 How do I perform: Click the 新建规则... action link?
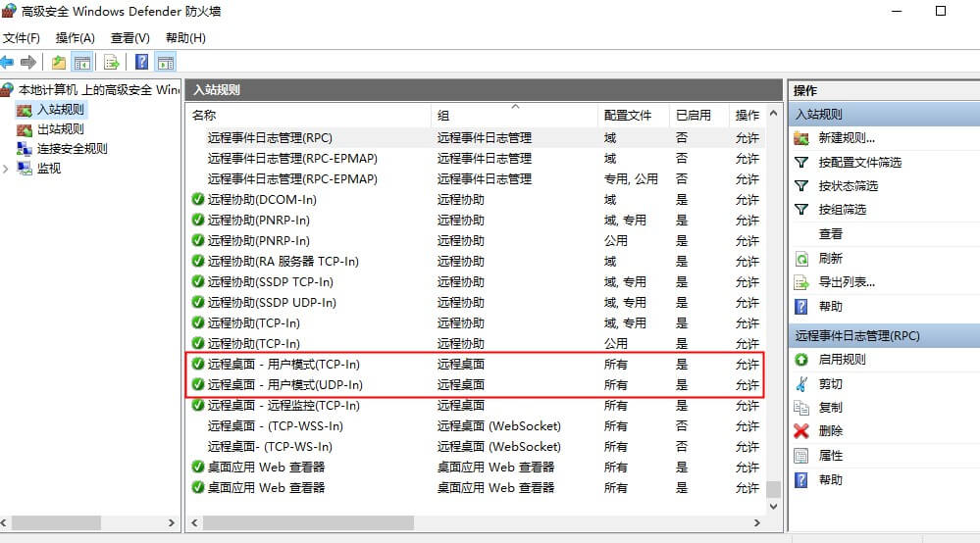pos(847,138)
